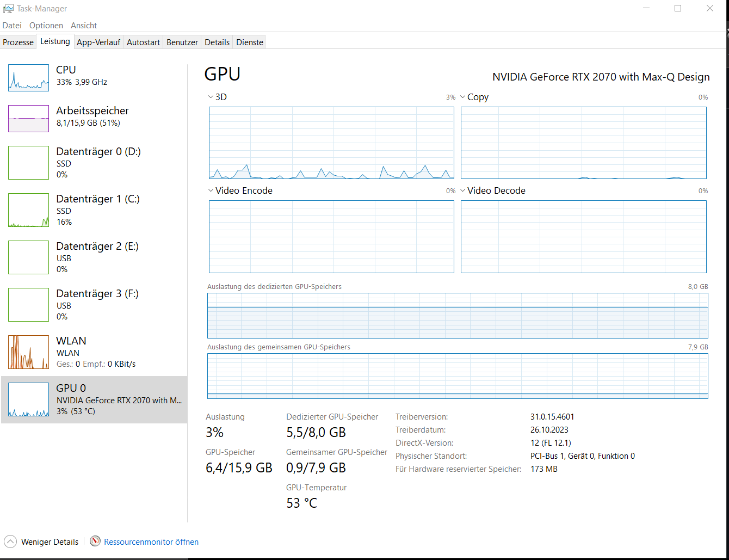
Task: Select Datenträger 0 (D:) SSD
Action: (92, 162)
